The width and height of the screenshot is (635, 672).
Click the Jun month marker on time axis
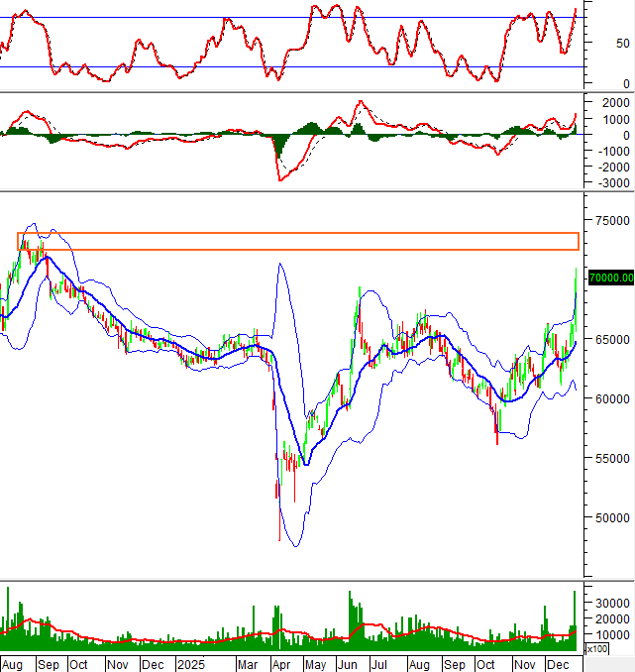click(x=348, y=662)
